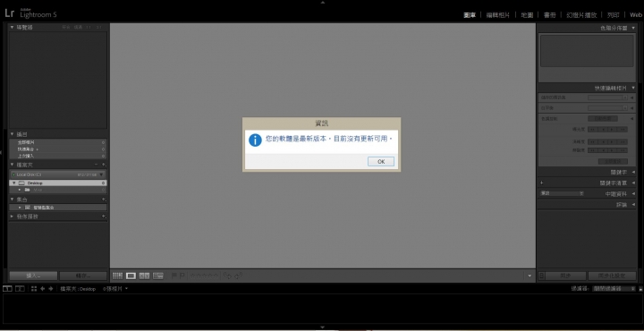Open the 編輯相片 Develop module
This screenshot has width=644, height=331.
pyautogui.click(x=498, y=15)
